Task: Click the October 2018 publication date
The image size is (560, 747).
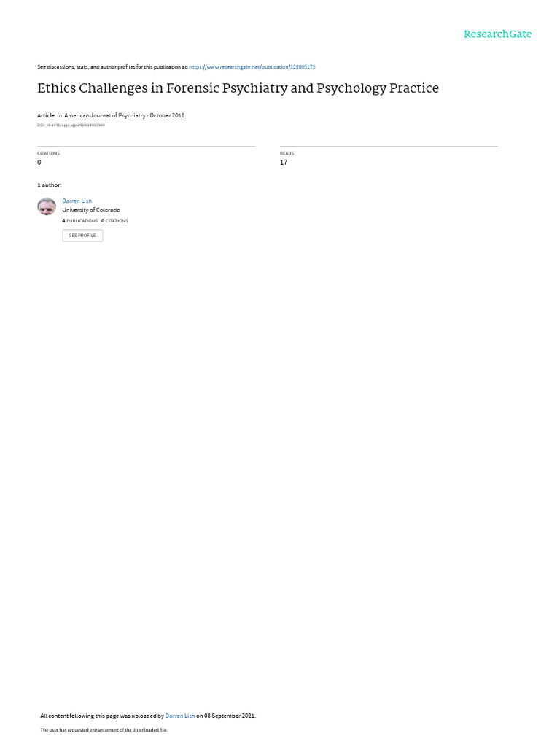Action: click(167, 115)
